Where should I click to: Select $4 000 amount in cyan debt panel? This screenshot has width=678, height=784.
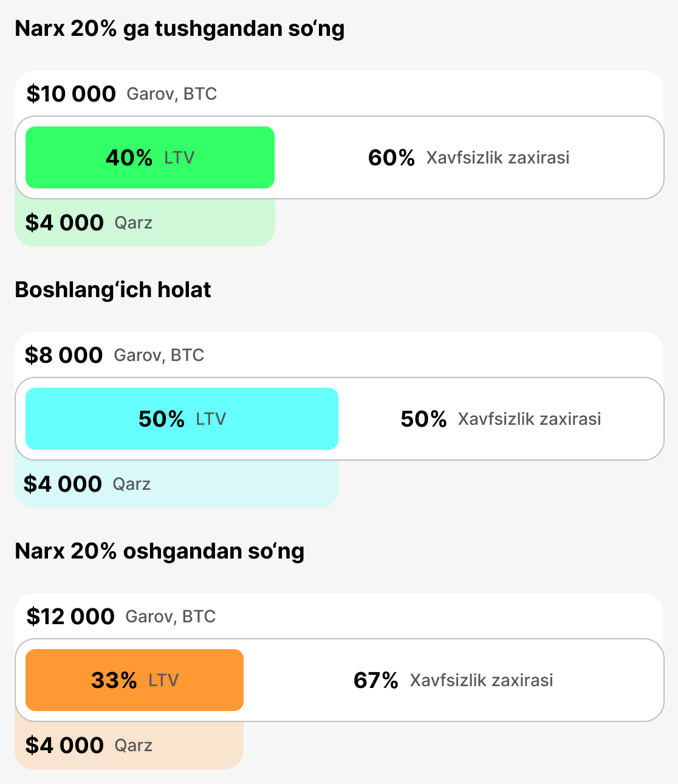pos(63,484)
